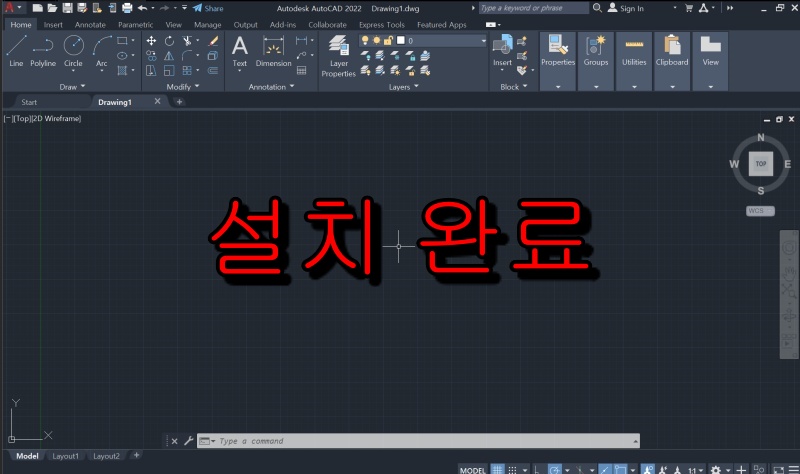Screen dimensions: 800x474
Task: Open the Manage ribbon tab
Action: [208, 24]
